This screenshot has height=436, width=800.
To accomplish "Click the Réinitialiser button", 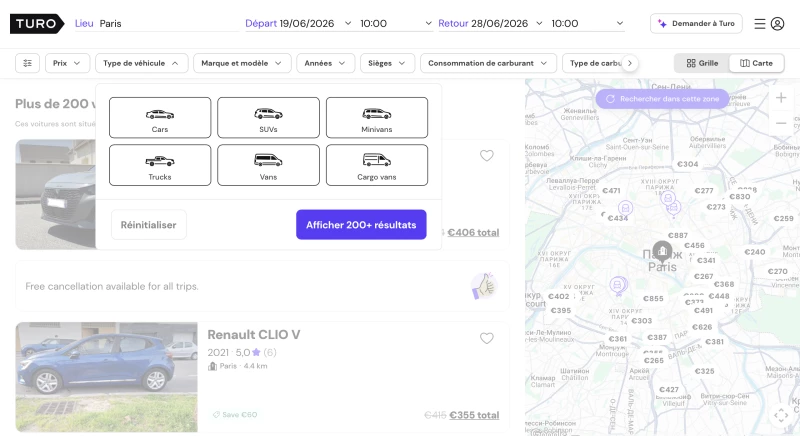I will click(148, 225).
